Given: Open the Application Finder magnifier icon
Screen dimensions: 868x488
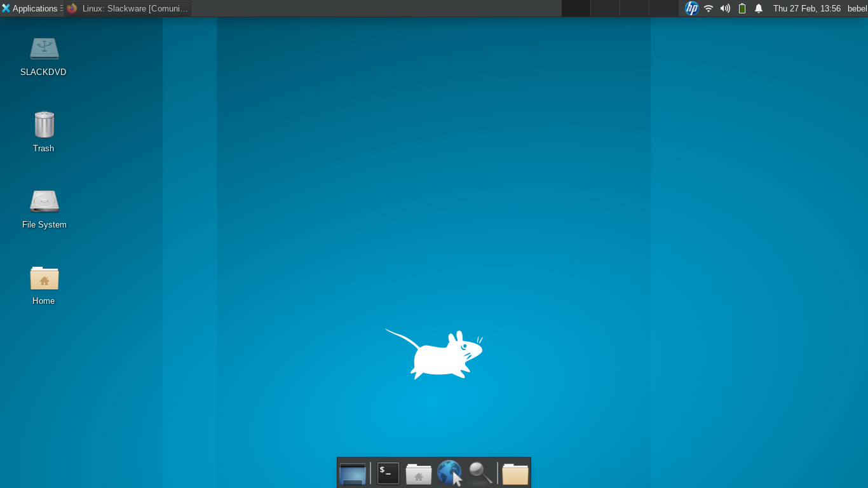Looking at the screenshot, I should pyautogui.click(x=480, y=473).
